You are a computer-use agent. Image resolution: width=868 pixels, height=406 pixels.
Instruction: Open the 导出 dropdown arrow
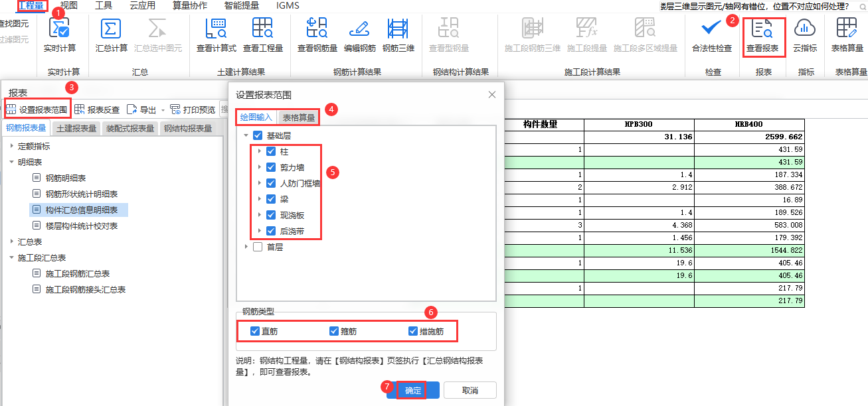tap(163, 110)
